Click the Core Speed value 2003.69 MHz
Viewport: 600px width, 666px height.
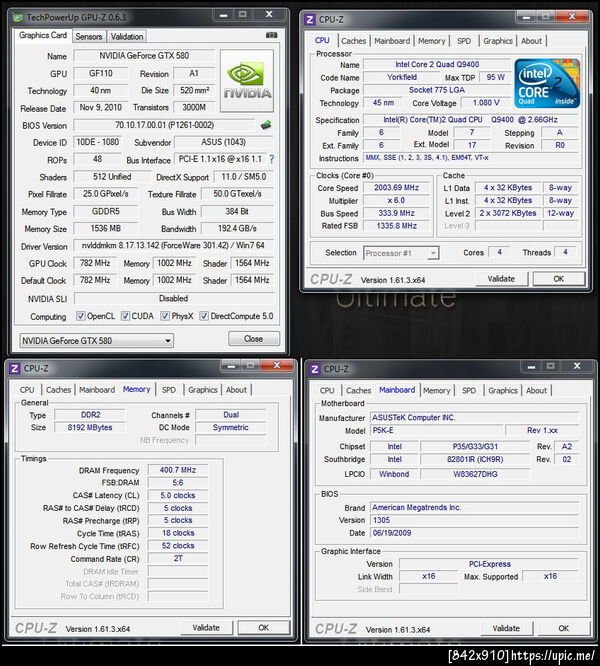coord(397,188)
